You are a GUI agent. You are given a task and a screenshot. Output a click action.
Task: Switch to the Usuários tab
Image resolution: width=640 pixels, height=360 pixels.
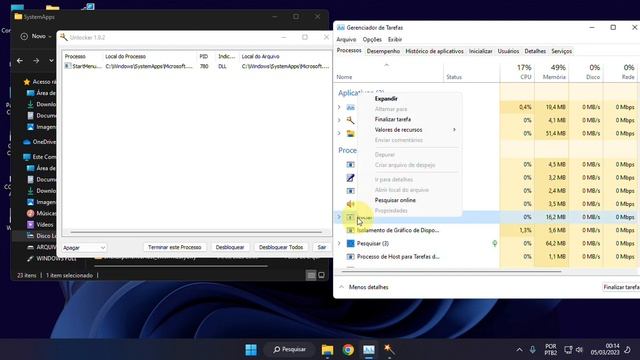(508, 51)
